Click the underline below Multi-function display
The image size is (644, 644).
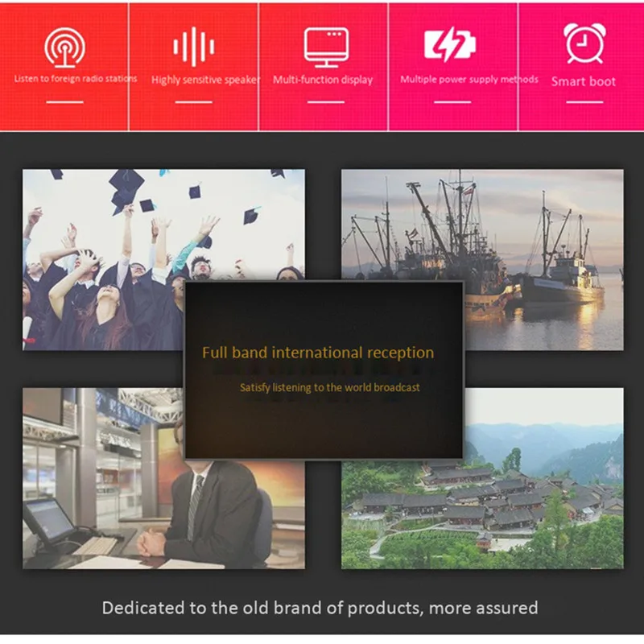tap(326, 102)
